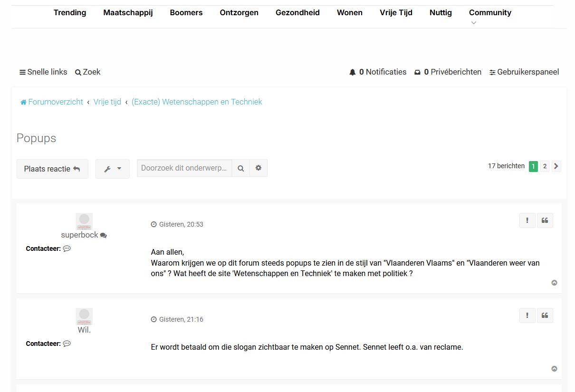Quote Wil.'s reply with the quote icon
575x392 pixels.
(545, 316)
